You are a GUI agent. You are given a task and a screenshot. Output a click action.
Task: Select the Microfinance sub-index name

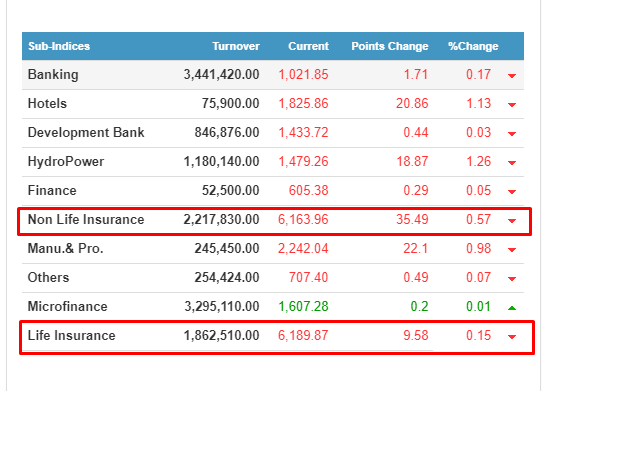point(68,307)
